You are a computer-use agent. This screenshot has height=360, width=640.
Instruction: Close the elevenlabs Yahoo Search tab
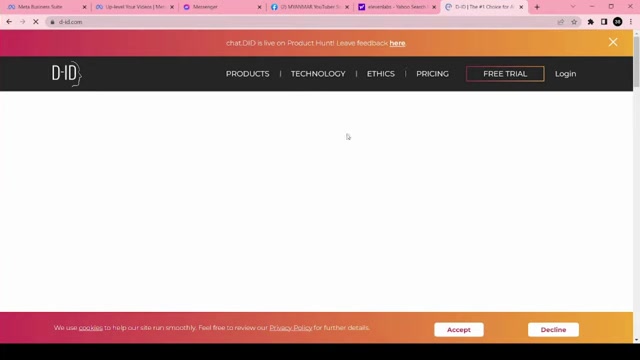(x=434, y=7)
